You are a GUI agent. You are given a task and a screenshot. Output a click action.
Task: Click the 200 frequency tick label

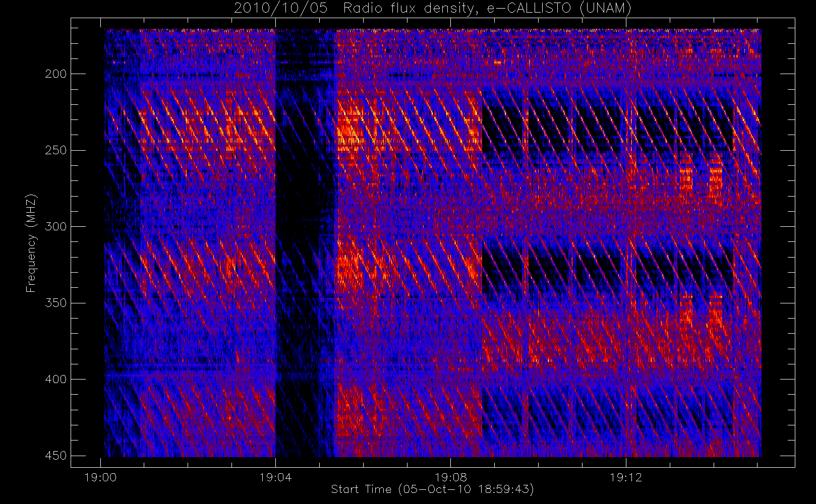[x=55, y=74]
